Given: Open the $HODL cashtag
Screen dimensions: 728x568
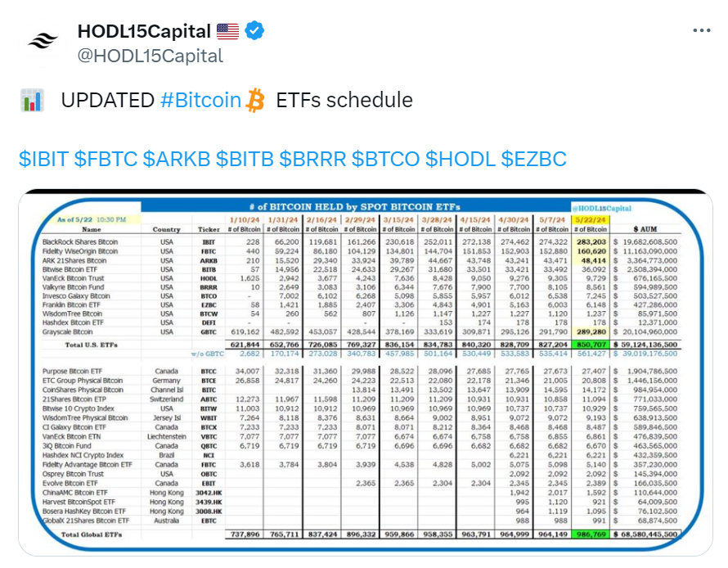Looking at the screenshot, I should [460, 159].
